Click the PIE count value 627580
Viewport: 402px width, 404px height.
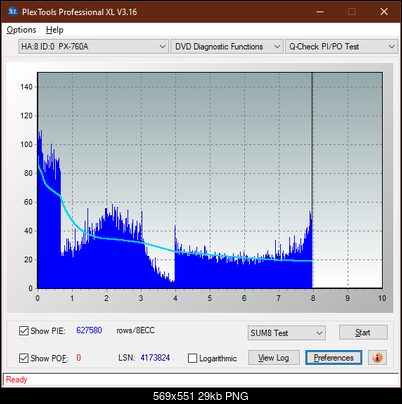tap(89, 330)
